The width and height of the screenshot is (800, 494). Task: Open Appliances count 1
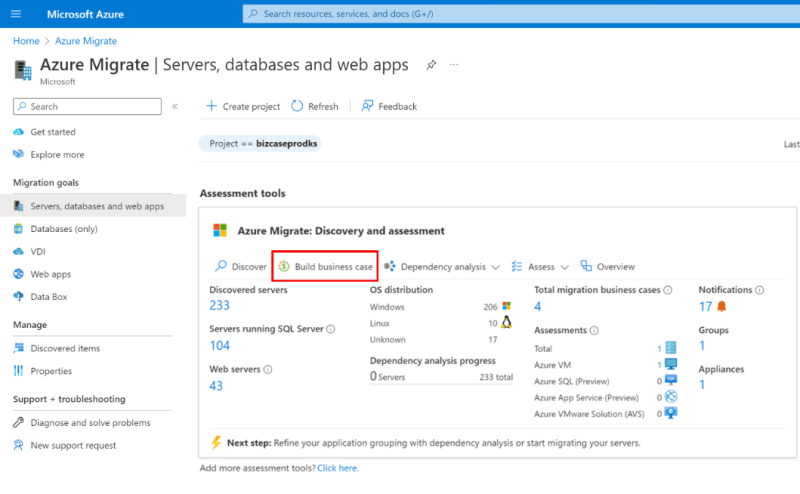point(702,385)
